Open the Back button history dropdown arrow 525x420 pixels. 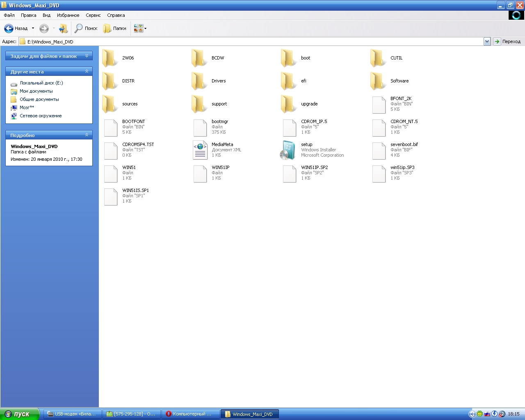(33, 28)
